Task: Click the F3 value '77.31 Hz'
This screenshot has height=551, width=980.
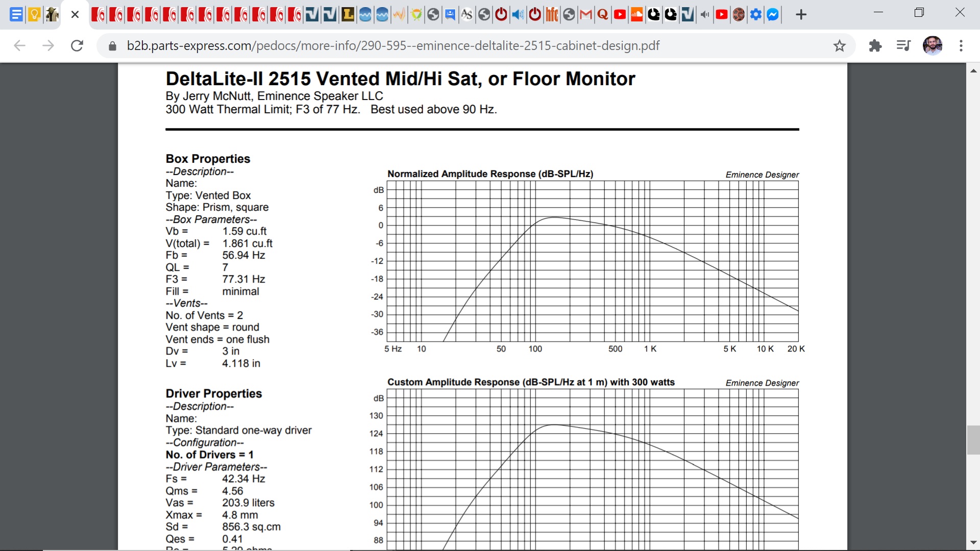Action: (x=243, y=279)
